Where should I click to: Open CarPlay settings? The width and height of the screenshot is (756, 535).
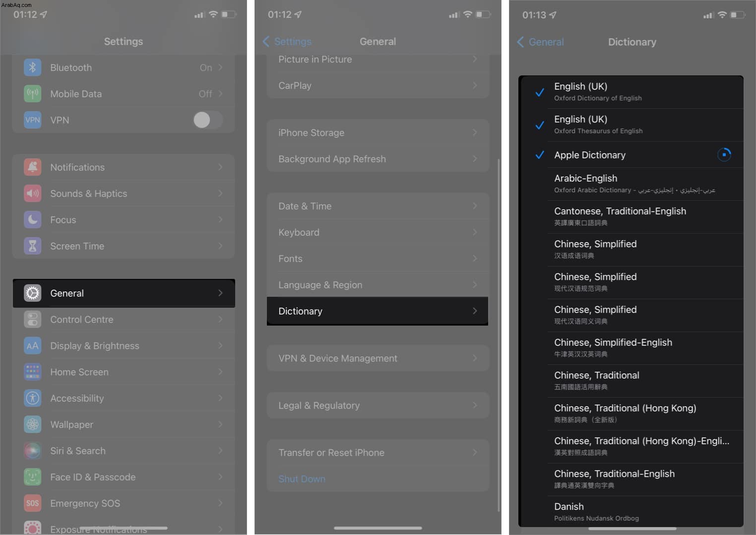coord(378,86)
